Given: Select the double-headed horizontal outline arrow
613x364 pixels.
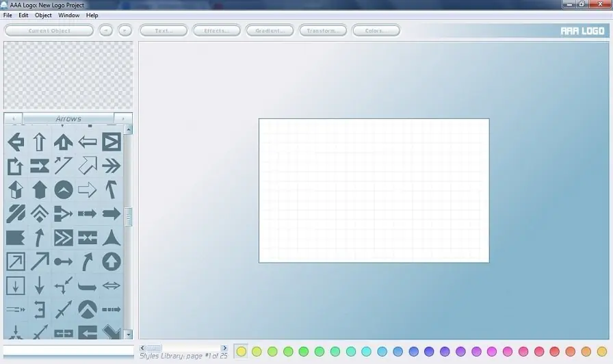Looking at the screenshot, I should tap(112, 286).
